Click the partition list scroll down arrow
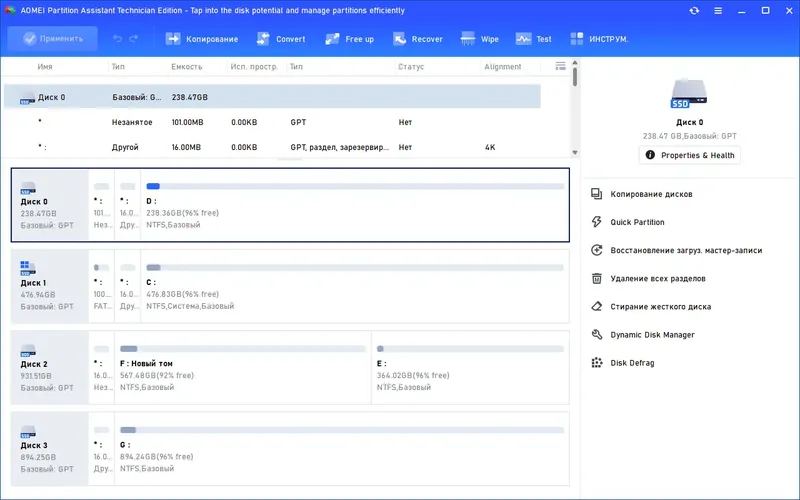The width and height of the screenshot is (800, 500). 575,152
